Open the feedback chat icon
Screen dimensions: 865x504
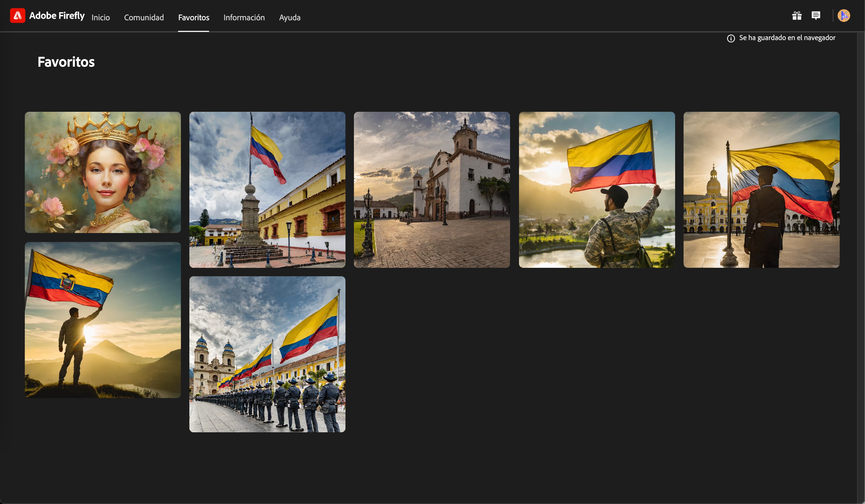816,16
